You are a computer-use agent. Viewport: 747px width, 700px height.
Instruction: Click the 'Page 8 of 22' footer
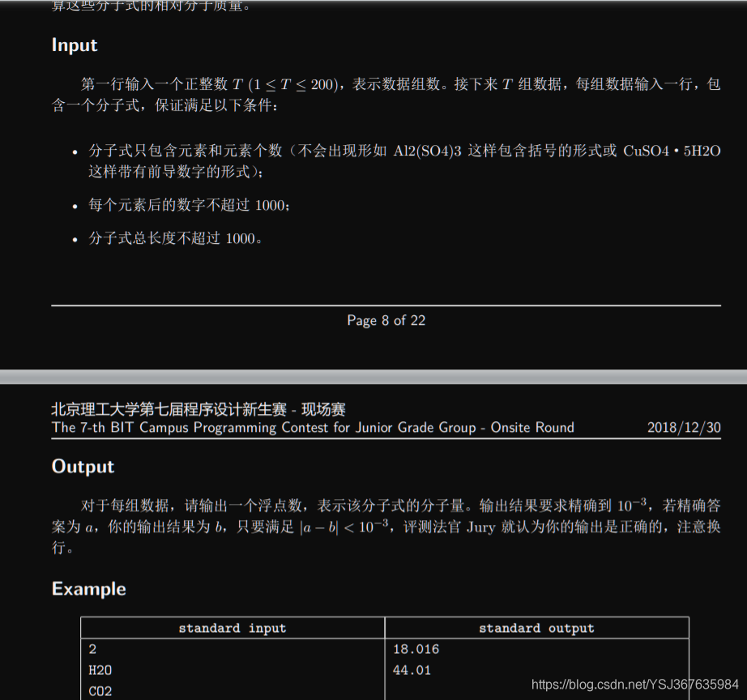click(x=386, y=320)
